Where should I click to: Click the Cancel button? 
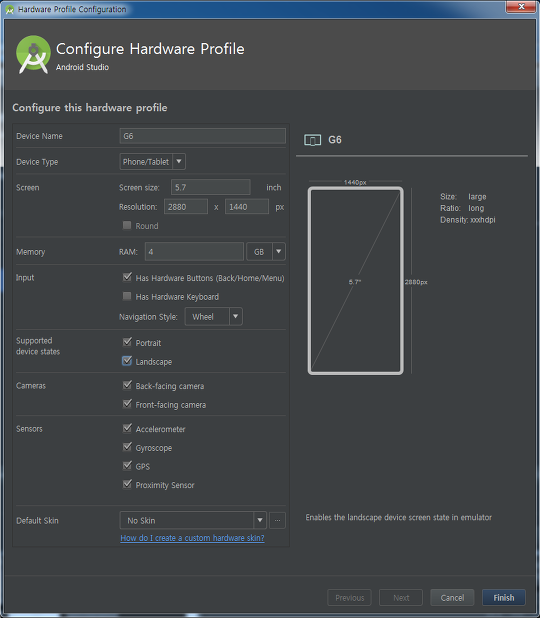(x=452, y=598)
